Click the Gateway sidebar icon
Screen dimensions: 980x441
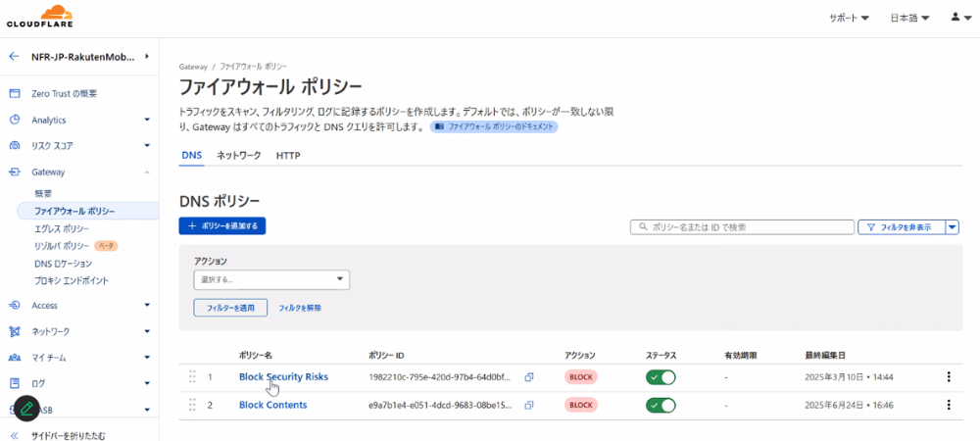pos(15,171)
